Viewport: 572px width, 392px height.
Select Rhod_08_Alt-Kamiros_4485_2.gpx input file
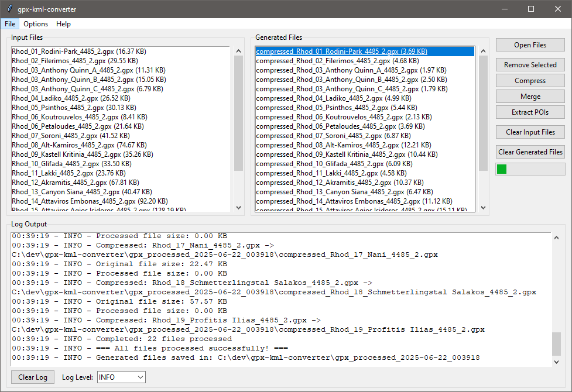(121, 145)
